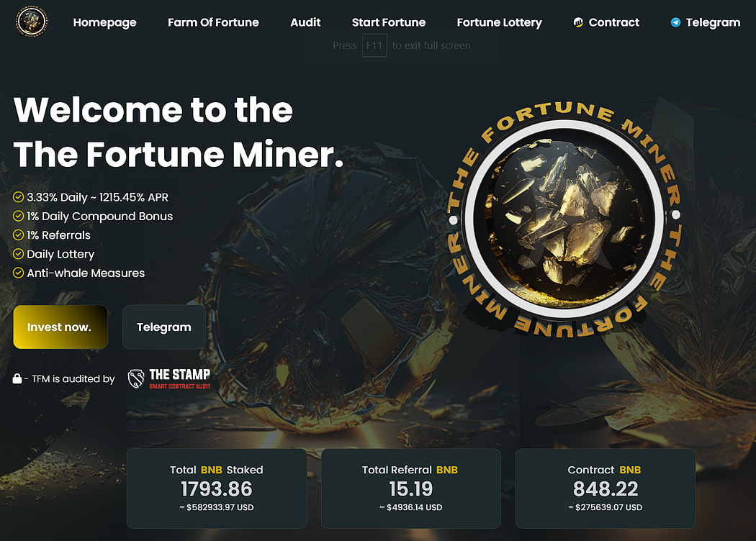Image resolution: width=756 pixels, height=541 pixels.
Task: Click the checkmark icon next to 3.33% Daily
Action: 18,197
